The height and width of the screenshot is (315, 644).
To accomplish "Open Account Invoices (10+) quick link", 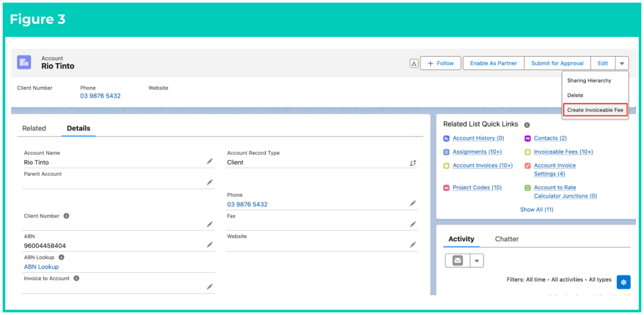I will pyautogui.click(x=482, y=165).
